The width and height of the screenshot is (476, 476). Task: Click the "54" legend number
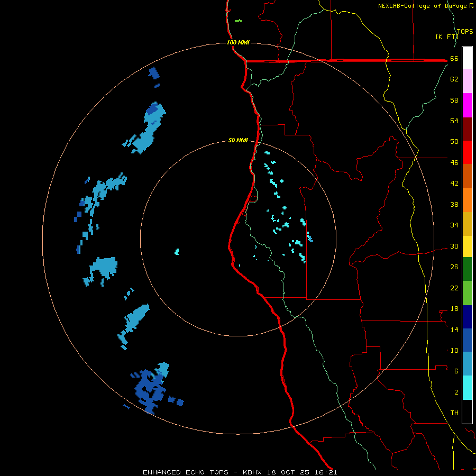454,121
